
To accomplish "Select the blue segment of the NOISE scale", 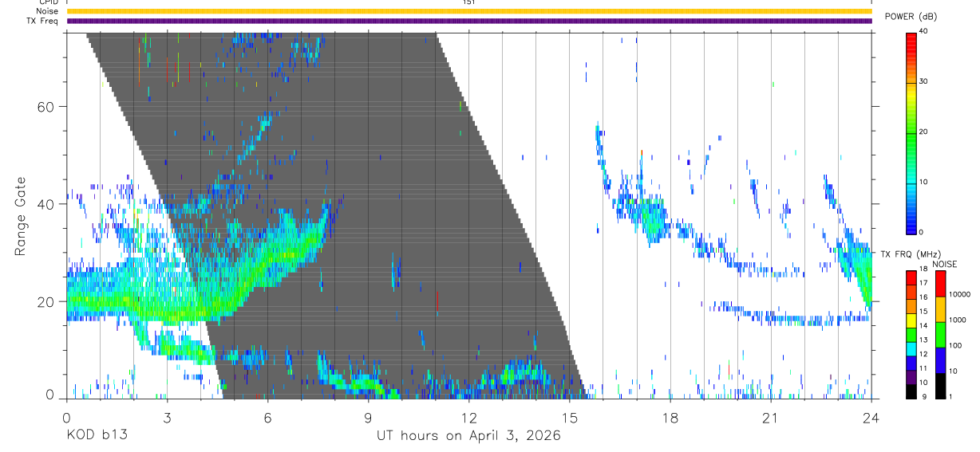I will tap(940, 360).
